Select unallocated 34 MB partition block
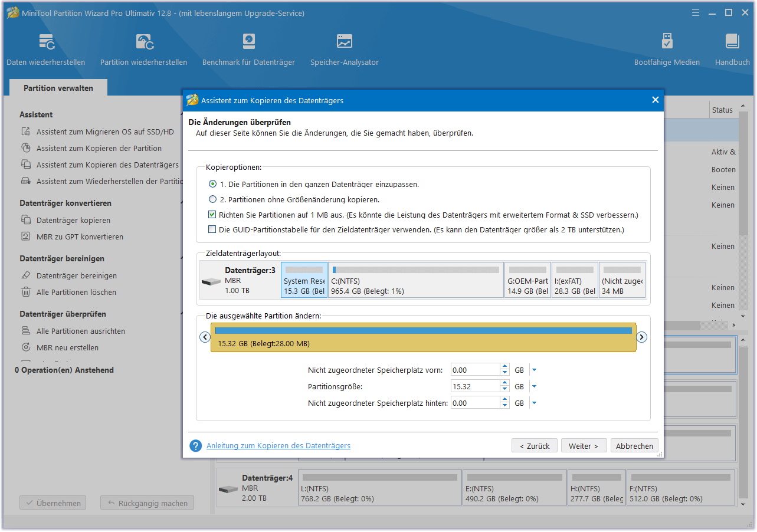The width and height of the screenshot is (757, 532). coord(622,280)
